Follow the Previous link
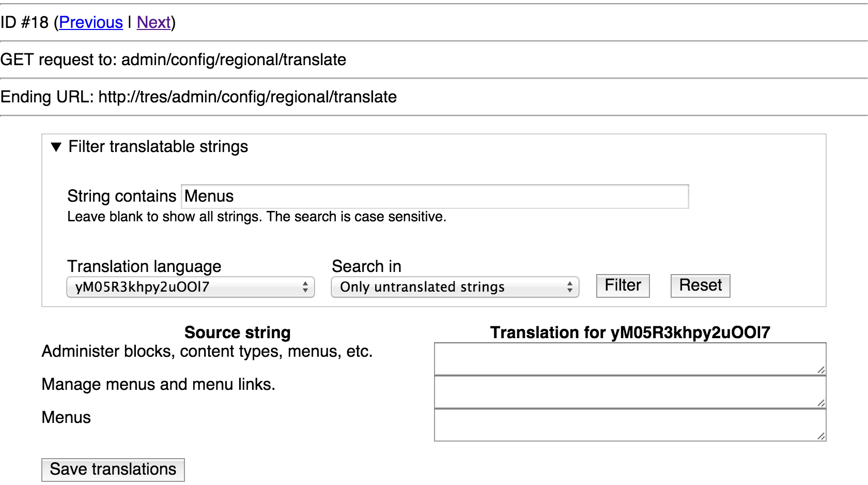Viewport: 868px width, 485px height. coord(90,22)
